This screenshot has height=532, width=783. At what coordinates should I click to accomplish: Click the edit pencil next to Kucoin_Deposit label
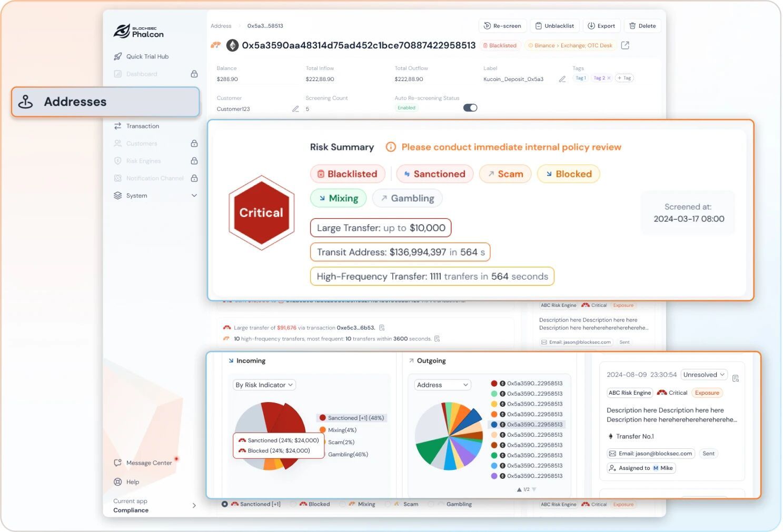[x=562, y=79]
